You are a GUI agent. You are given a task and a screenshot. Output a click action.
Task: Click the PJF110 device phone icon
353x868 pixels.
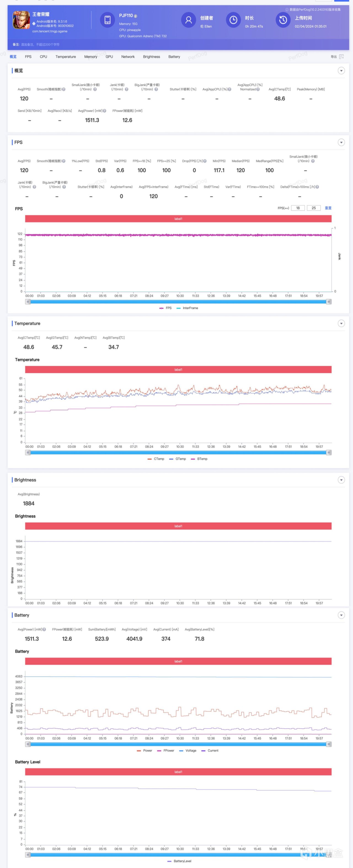pos(108,20)
